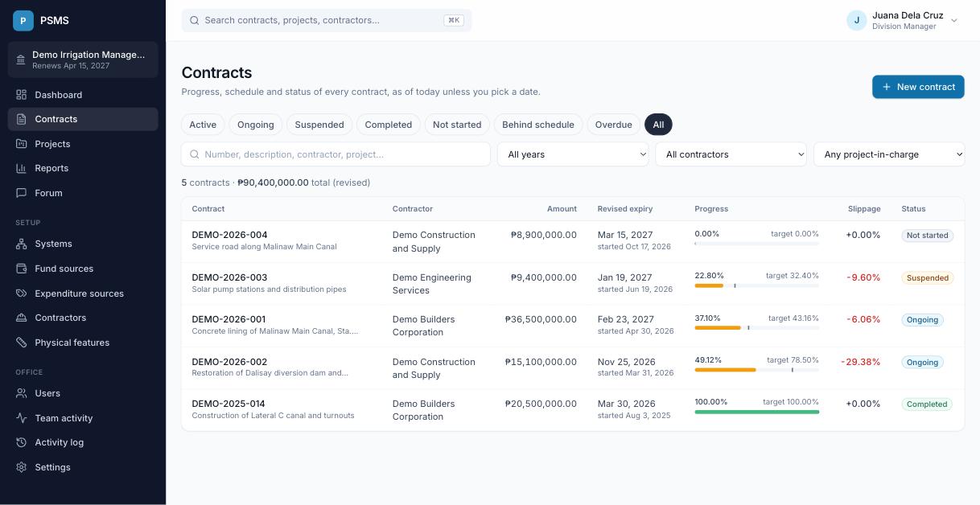Open Contractors from the sidebar
Screen dimensions: 980x505
click(83, 318)
